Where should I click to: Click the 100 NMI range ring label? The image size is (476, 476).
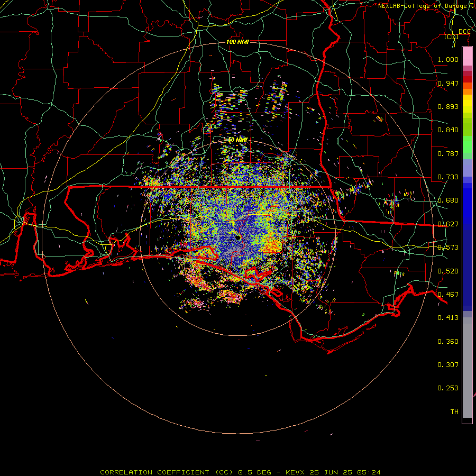(237, 42)
